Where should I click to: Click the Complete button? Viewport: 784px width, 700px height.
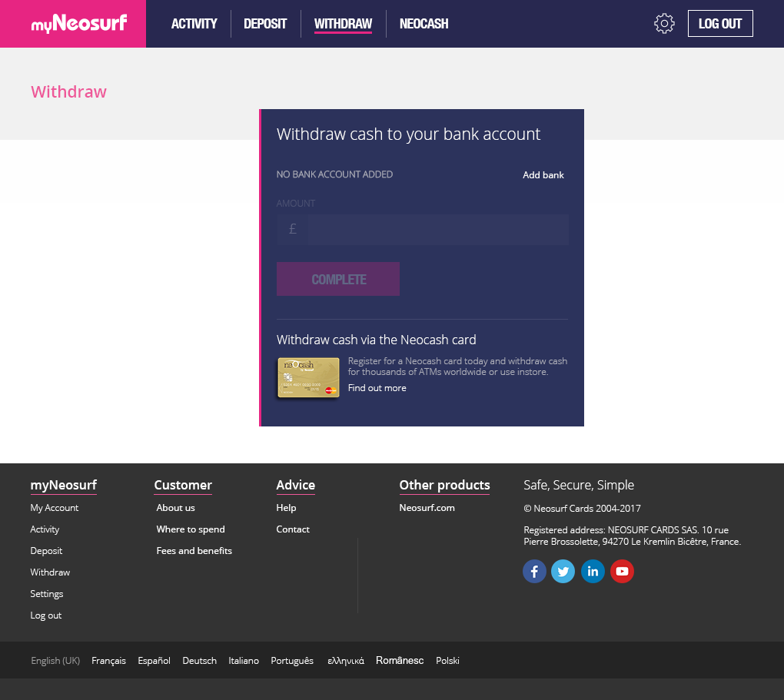(x=338, y=279)
